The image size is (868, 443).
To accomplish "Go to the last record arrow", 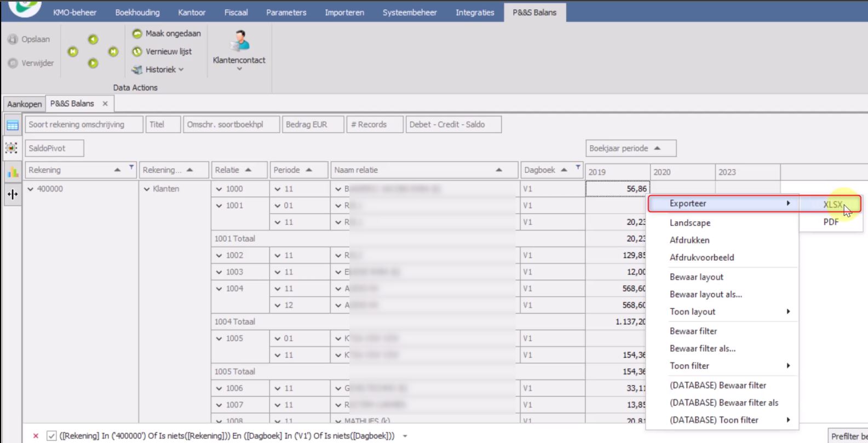I will [113, 51].
